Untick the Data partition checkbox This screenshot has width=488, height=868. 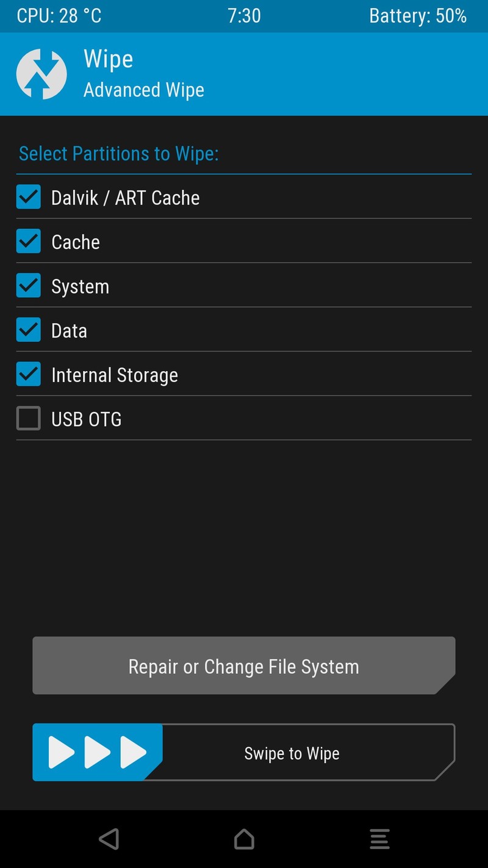(x=29, y=330)
